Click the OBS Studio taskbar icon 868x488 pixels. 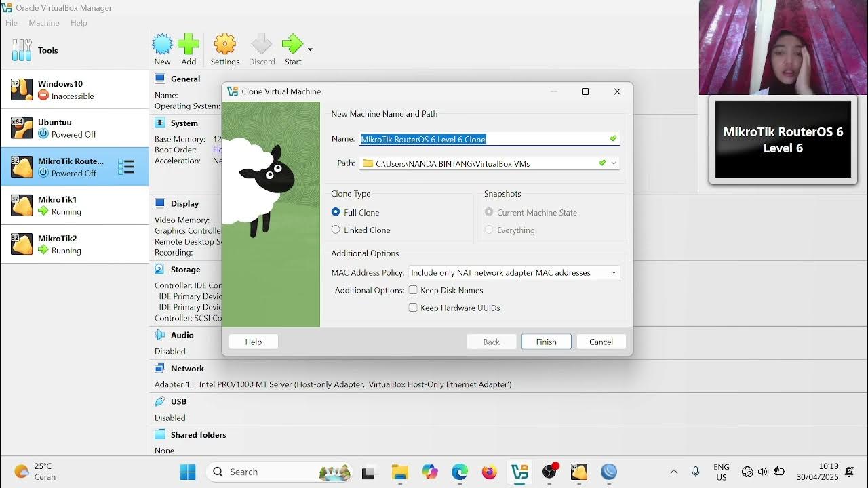[x=549, y=472]
